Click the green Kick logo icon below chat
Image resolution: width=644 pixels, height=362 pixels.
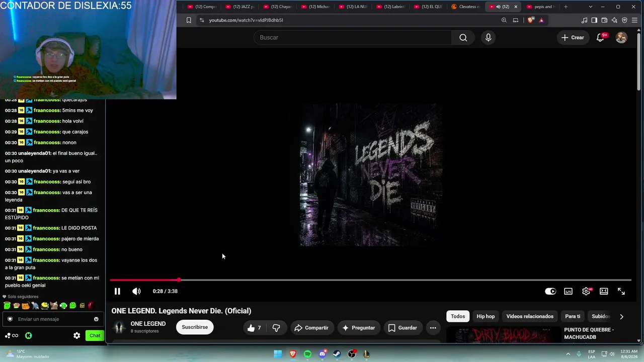29,336
